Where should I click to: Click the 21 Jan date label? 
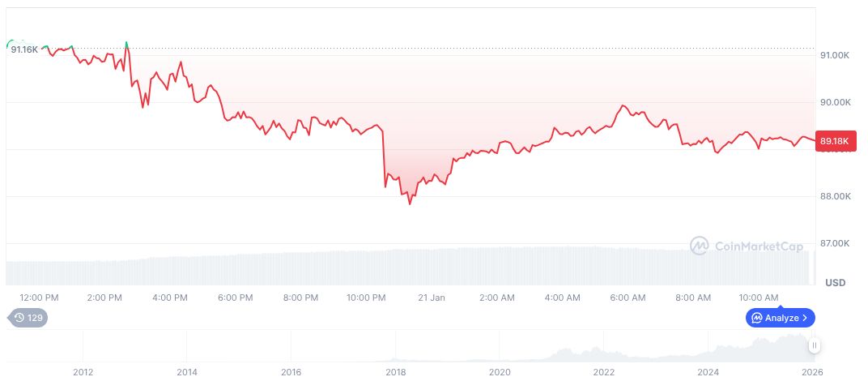432,298
